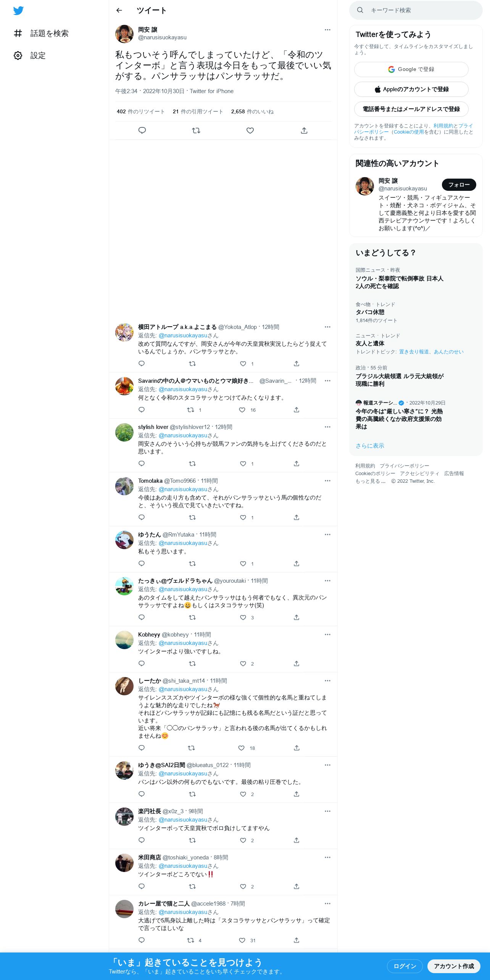This screenshot has height=980, width=490.
Task: Go back using the arrow icon
Action: click(119, 10)
